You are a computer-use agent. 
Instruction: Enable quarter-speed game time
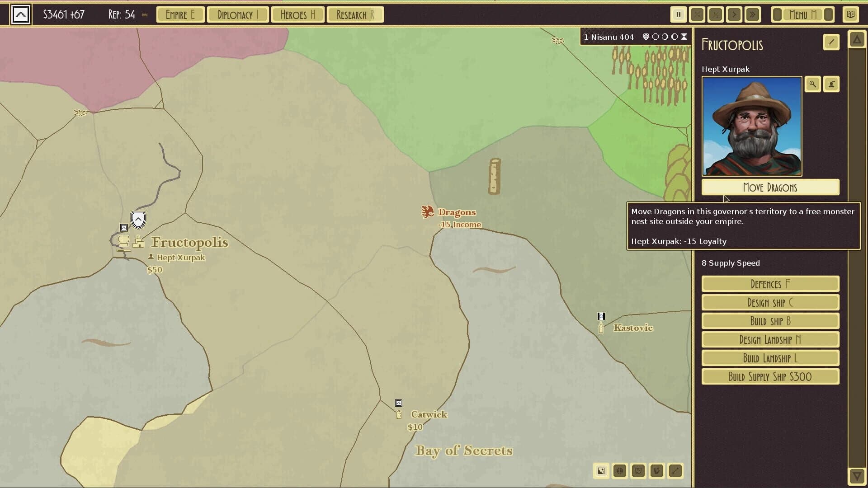[697, 14]
